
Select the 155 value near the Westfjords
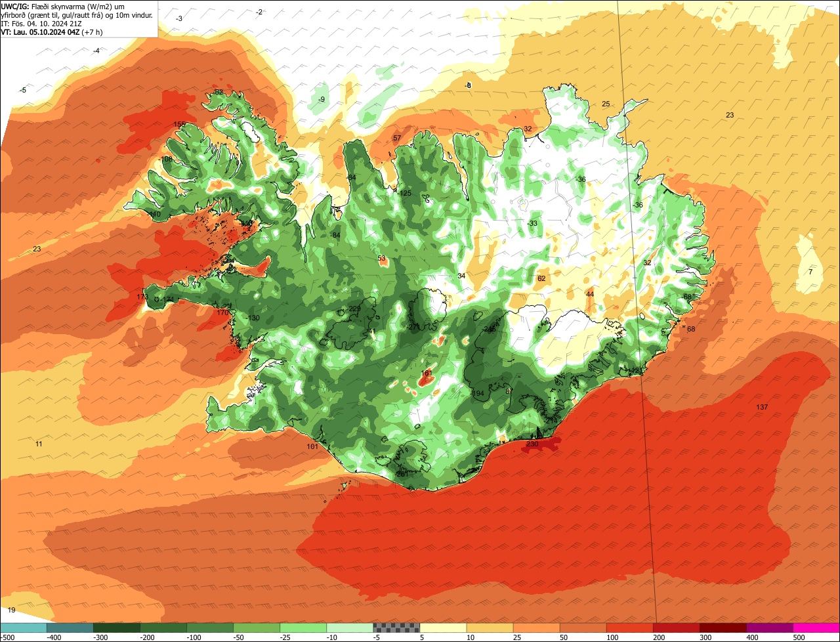tap(179, 125)
